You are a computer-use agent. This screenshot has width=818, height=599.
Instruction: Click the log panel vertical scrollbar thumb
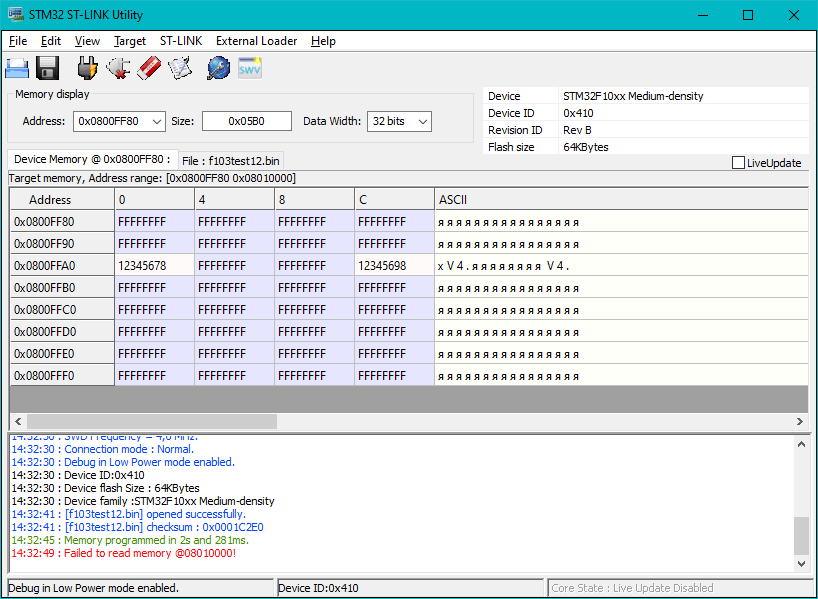[801, 536]
